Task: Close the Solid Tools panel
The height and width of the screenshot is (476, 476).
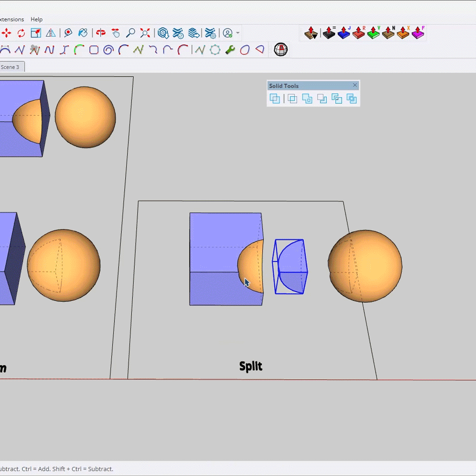Action: click(355, 85)
